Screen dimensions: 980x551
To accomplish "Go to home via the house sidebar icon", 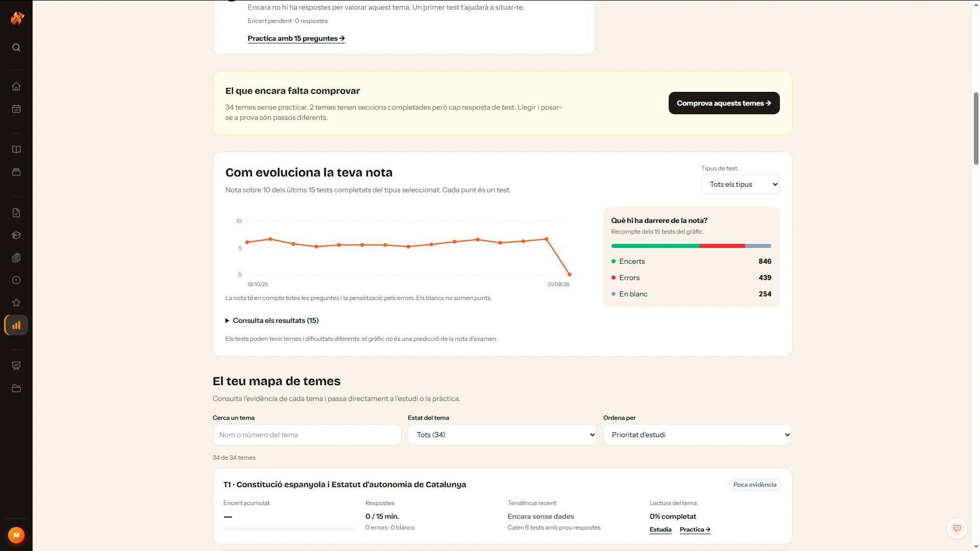I will click(x=16, y=86).
